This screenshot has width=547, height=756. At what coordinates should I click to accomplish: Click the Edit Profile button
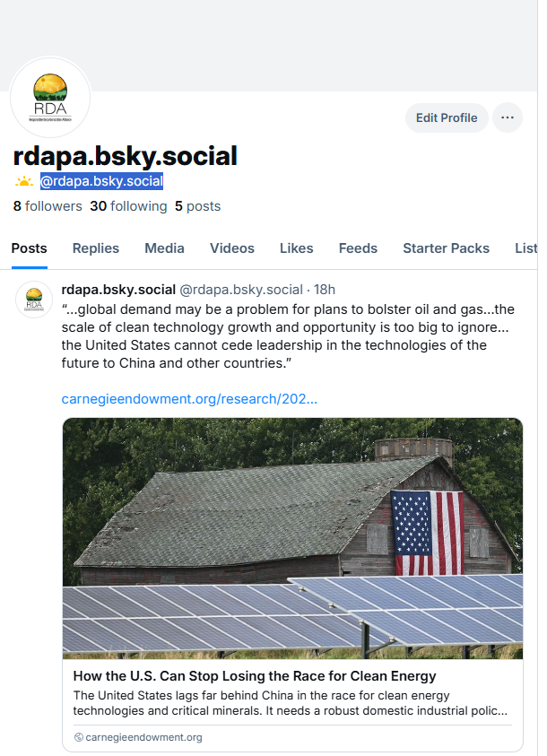447,117
